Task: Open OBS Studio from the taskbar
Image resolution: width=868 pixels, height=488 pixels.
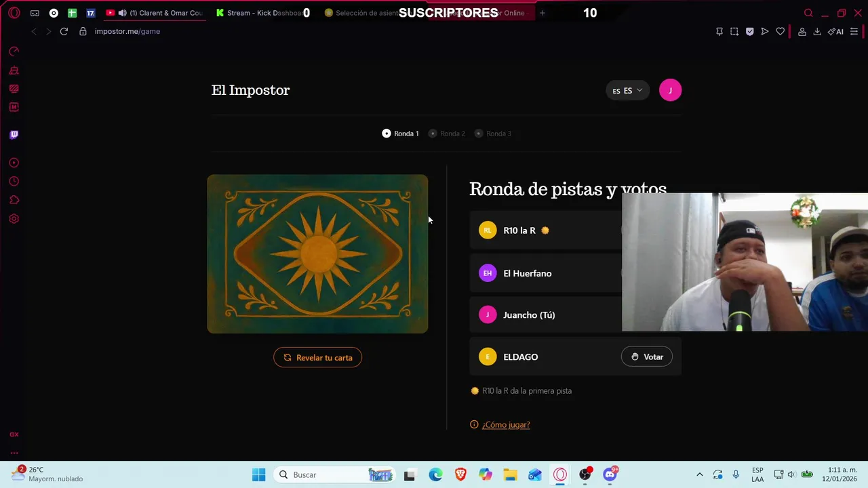Action: pos(585,474)
